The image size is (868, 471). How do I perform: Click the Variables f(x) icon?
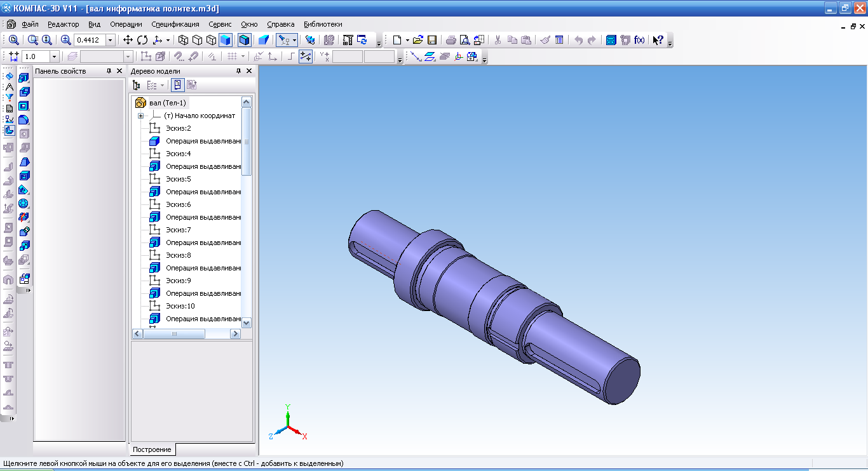tap(639, 40)
